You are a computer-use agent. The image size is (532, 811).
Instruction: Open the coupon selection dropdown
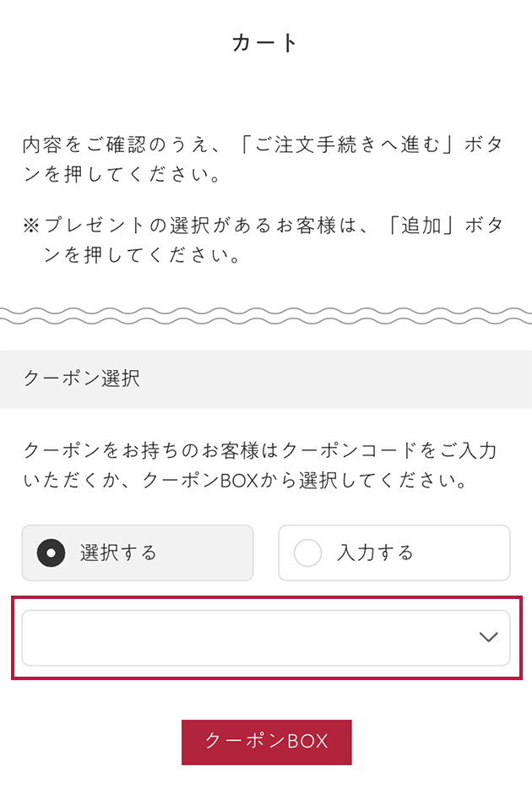265,638
